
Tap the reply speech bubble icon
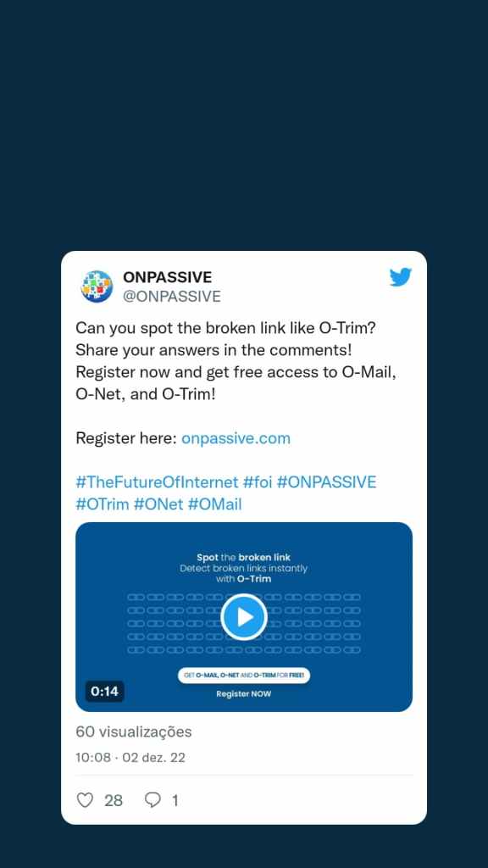(152, 800)
